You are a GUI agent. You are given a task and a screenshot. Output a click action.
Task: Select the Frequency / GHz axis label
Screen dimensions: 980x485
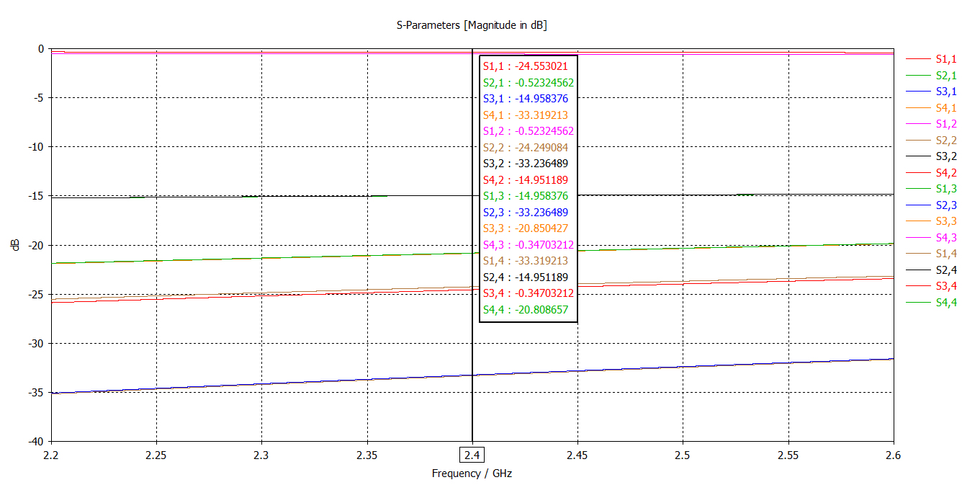tap(472, 473)
